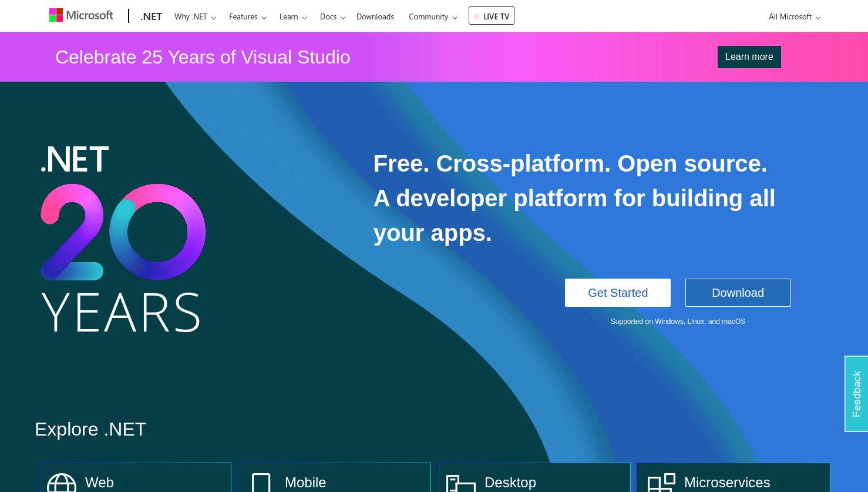Expand the Why .NET menu
This screenshot has width=868, height=492.
(195, 16)
